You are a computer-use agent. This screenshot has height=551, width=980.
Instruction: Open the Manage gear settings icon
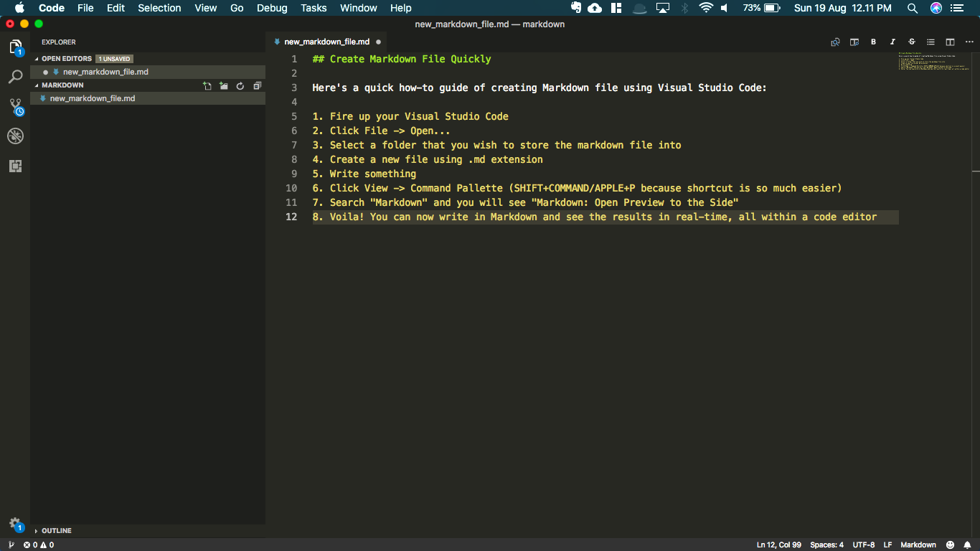click(15, 524)
